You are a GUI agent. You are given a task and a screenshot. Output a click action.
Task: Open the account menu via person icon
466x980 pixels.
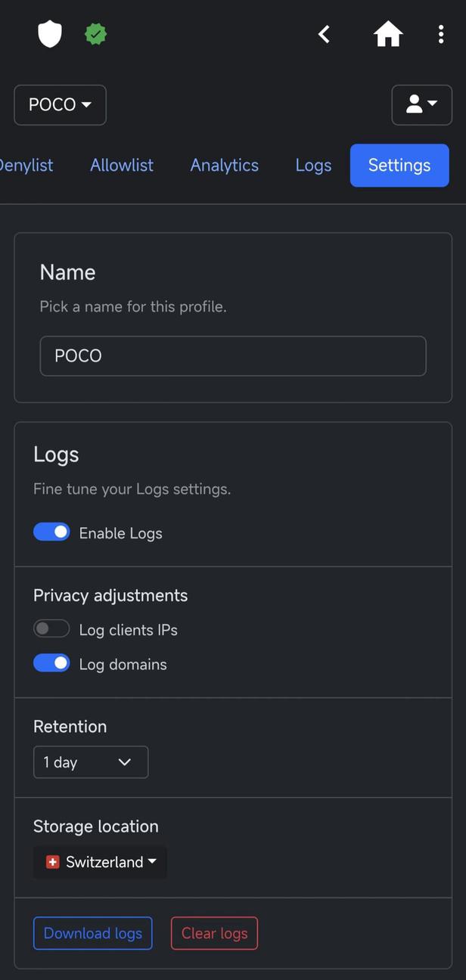tap(421, 104)
